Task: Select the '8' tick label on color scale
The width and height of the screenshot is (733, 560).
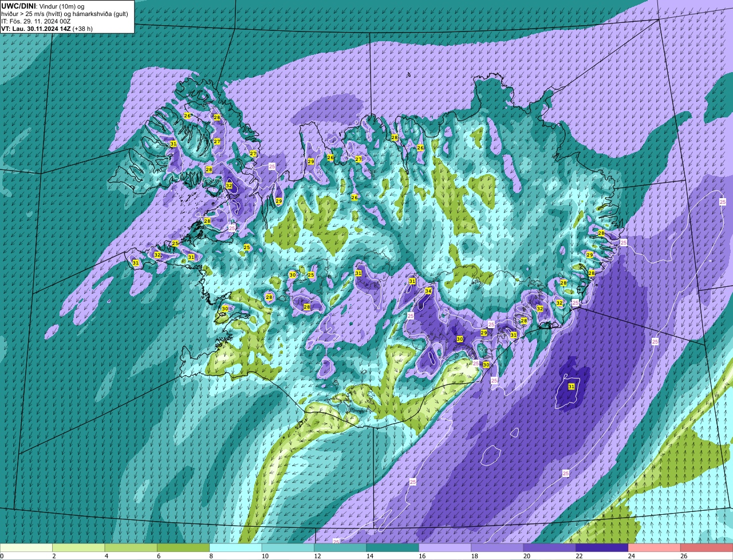Action: pos(211,556)
